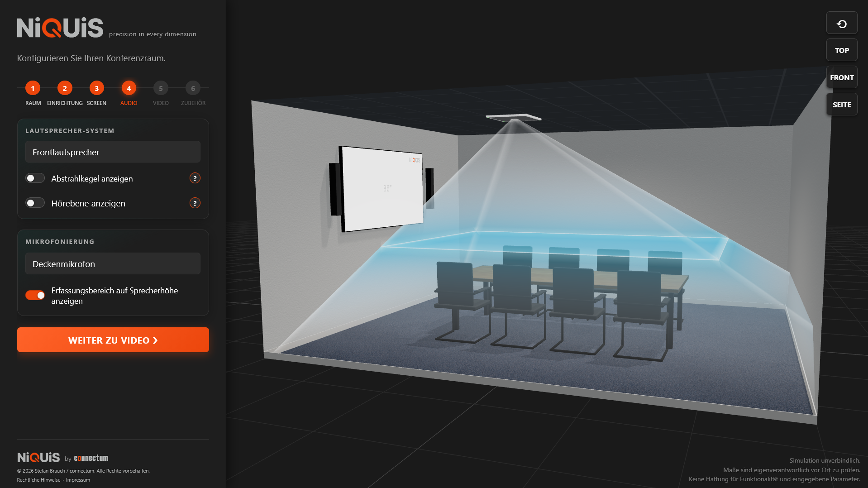Jump to step 6 Zubehör
This screenshot has height=488, width=868.
point(193,88)
